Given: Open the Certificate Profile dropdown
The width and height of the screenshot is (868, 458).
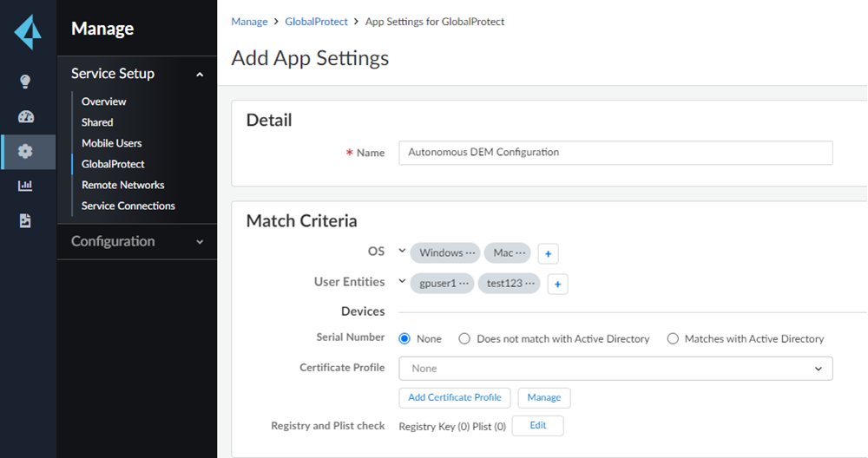Looking at the screenshot, I should click(615, 369).
